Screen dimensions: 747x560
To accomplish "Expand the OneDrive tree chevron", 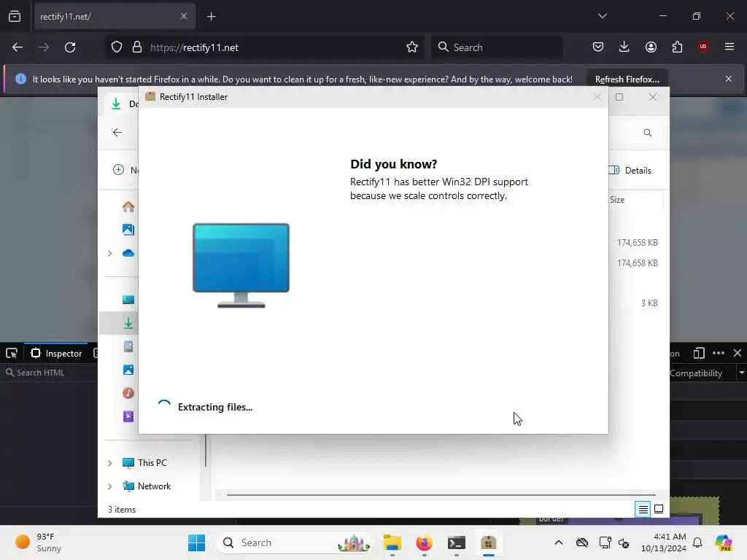I will click(x=110, y=253).
